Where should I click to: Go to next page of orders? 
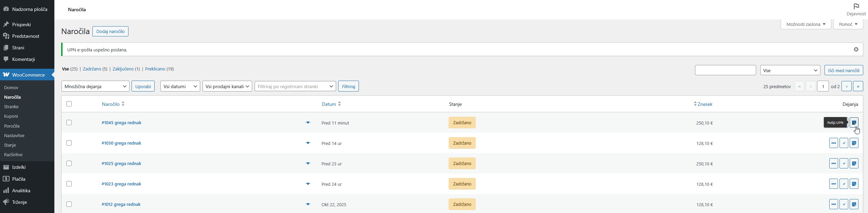846,86
